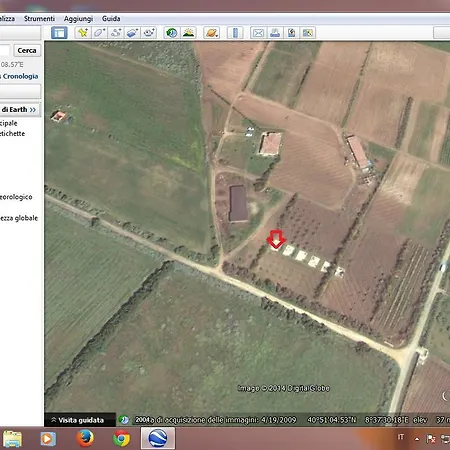Click the Cerca search button
The width and height of the screenshot is (450, 450).
(27, 50)
